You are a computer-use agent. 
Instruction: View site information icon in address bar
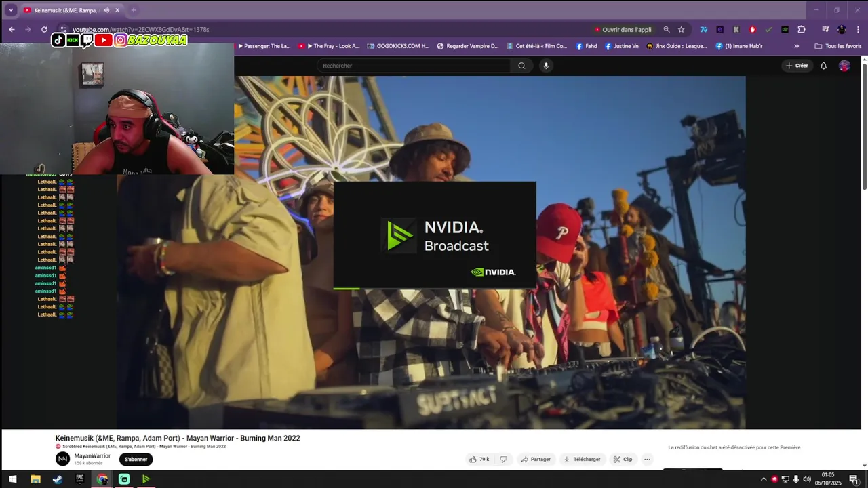(63, 29)
